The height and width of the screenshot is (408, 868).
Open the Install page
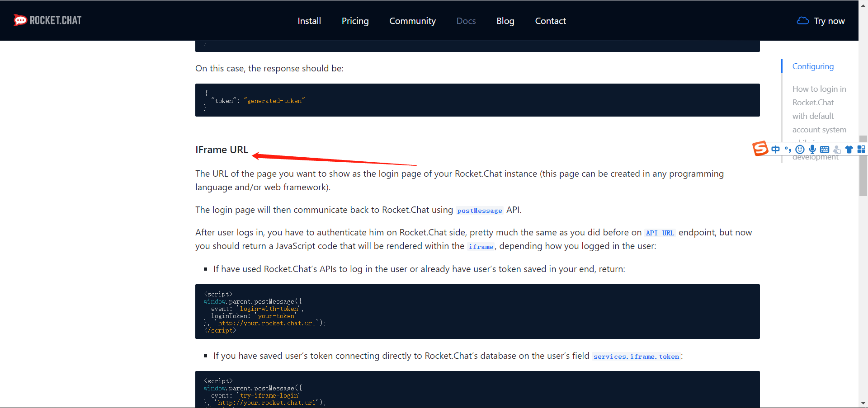pyautogui.click(x=309, y=21)
